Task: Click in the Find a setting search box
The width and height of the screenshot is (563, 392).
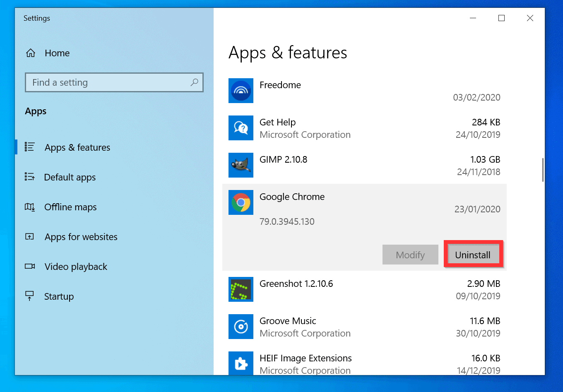Action: (x=103, y=82)
